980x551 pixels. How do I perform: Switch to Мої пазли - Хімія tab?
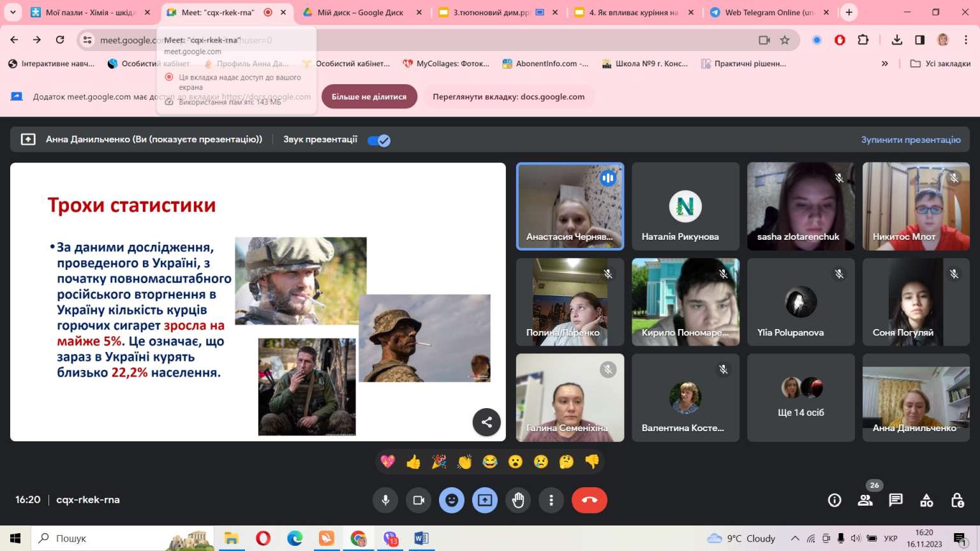[x=92, y=12]
